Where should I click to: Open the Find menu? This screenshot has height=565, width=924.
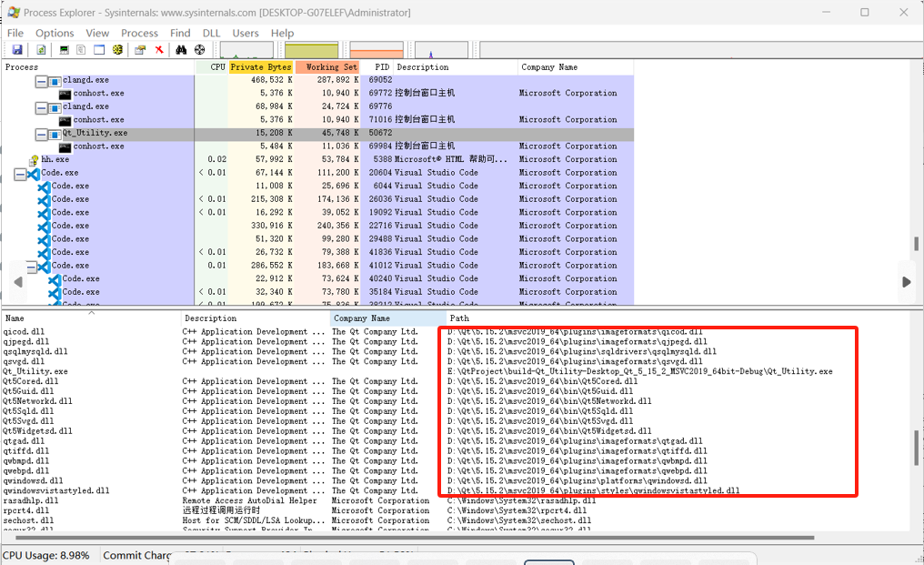180,33
